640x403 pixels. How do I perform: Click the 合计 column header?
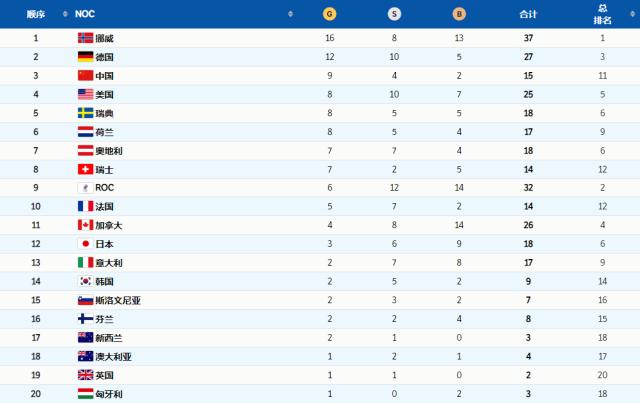(x=529, y=15)
